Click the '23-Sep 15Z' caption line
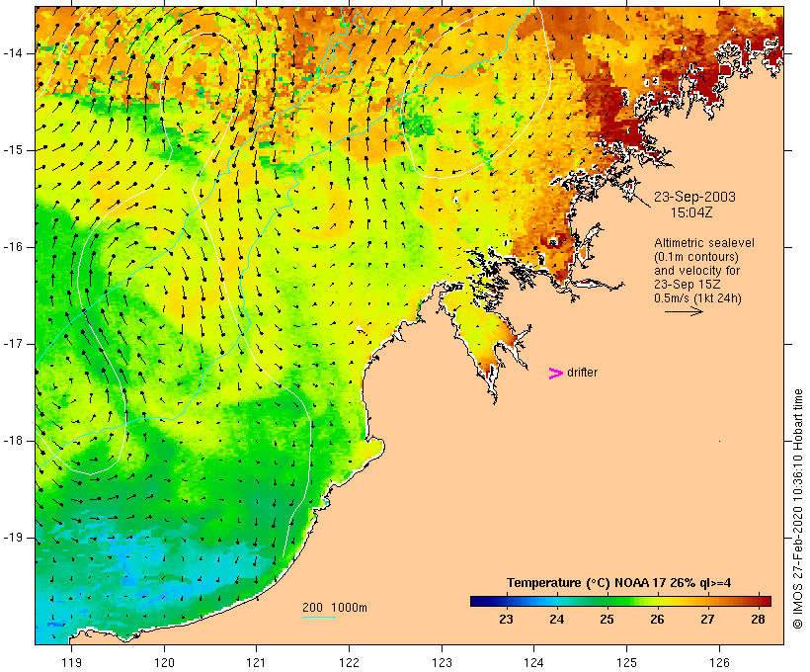The height and width of the screenshot is (672, 810). pyautogui.click(x=687, y=285)
